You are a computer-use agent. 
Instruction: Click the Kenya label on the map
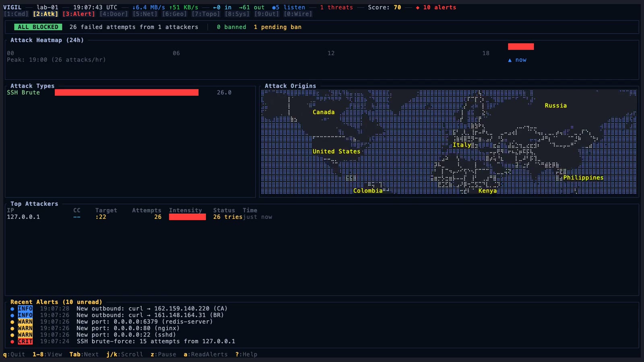(x=487, y=191)
